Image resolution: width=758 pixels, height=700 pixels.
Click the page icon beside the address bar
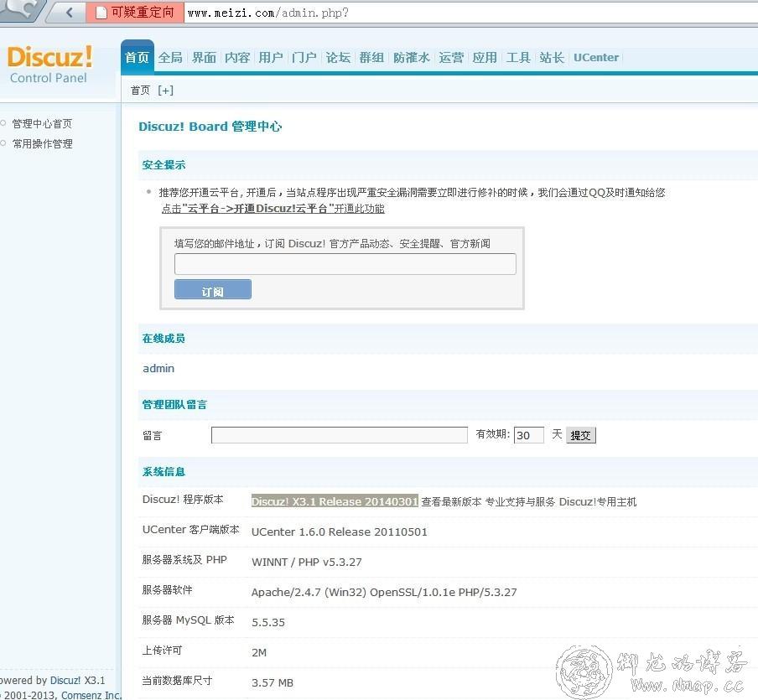coord(101,13)
